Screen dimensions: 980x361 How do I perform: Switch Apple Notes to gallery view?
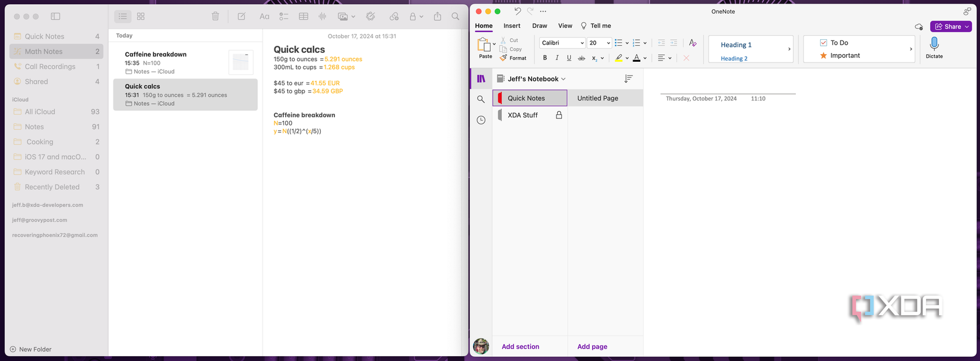click(x=141, y=17)
